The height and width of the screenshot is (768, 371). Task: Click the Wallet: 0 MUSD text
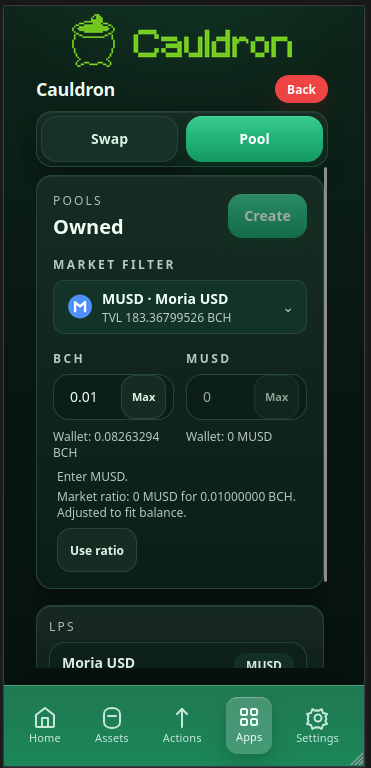(x=229, y=437)
